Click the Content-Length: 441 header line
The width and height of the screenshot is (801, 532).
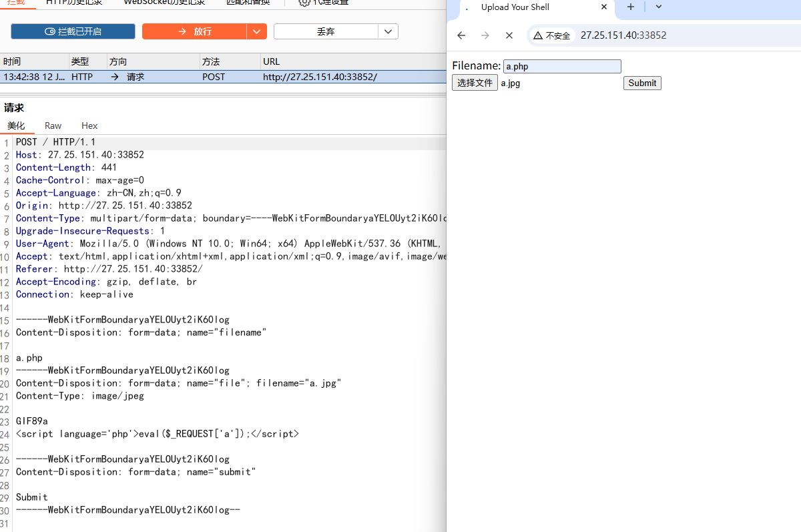67,168
